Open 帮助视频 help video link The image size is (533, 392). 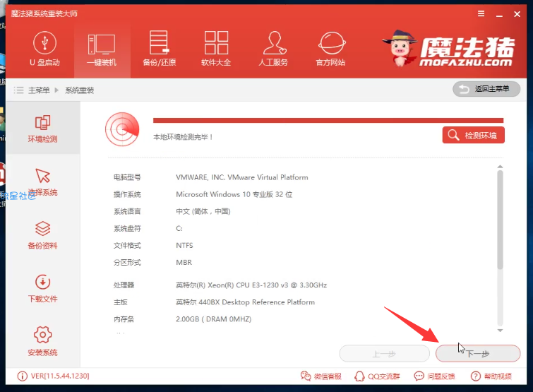click(x=491, y=376)
